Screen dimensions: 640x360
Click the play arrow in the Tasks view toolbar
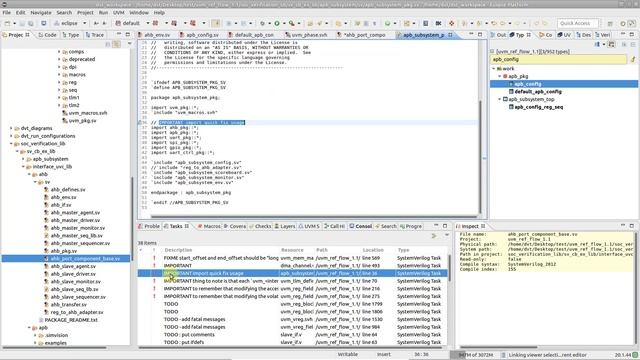pyautogui.click(x=434, y=236)
